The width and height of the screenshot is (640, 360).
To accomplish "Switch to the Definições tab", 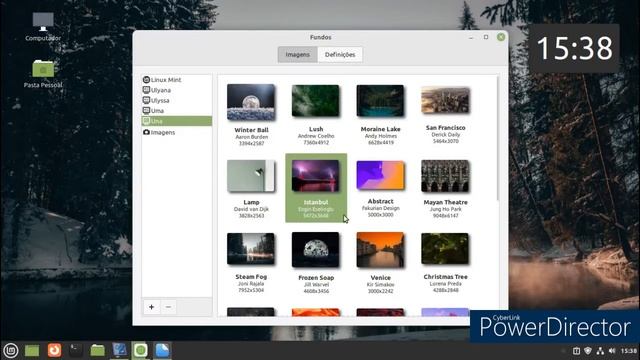I will [340, 54].
